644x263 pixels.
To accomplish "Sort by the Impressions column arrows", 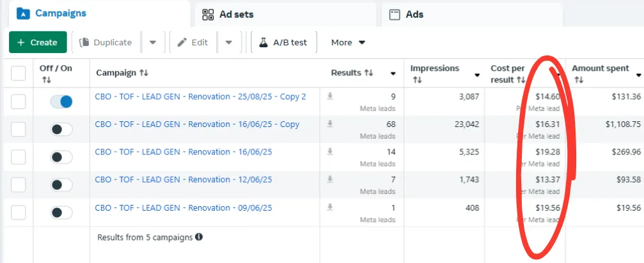I will (417, 80).
